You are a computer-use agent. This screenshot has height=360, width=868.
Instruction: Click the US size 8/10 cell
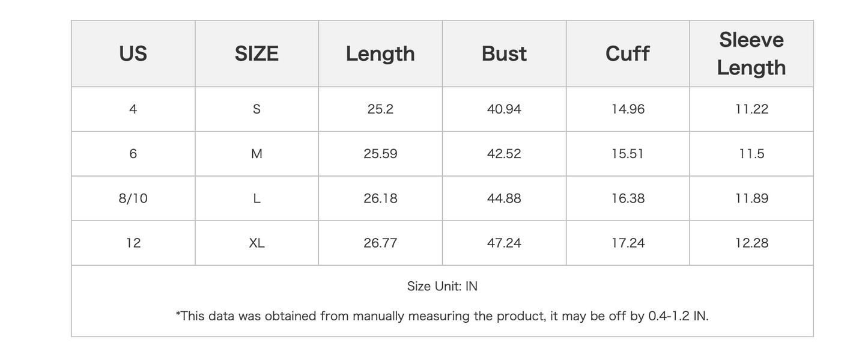133,198
